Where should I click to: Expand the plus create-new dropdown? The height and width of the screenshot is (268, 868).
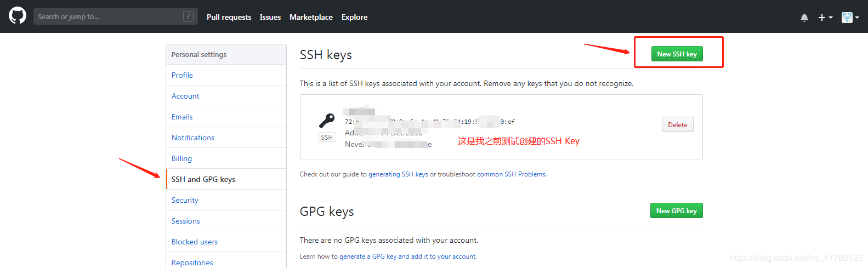pyautogui.click(x=825, y=18)
